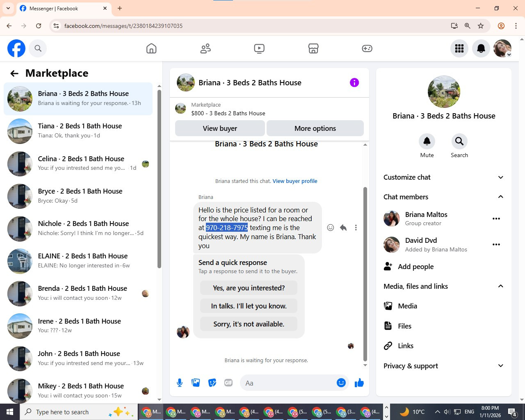Send quick reply "In talks. I'll let you know."

[249, 306]
